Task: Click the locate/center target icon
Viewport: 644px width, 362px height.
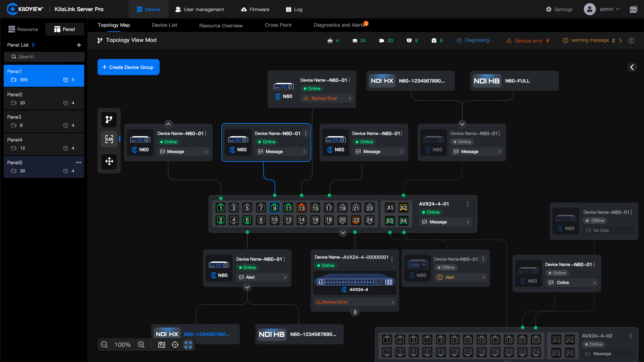Action: click(175, 345)
